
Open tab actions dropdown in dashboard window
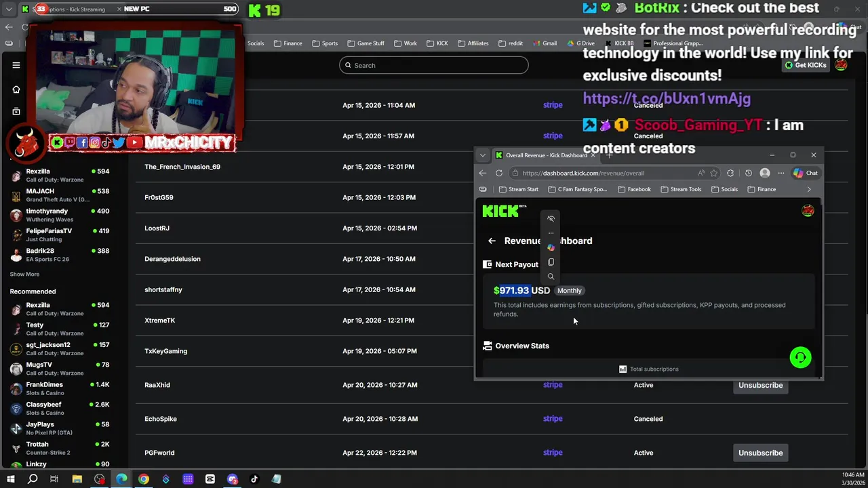[x=483, y=155]
